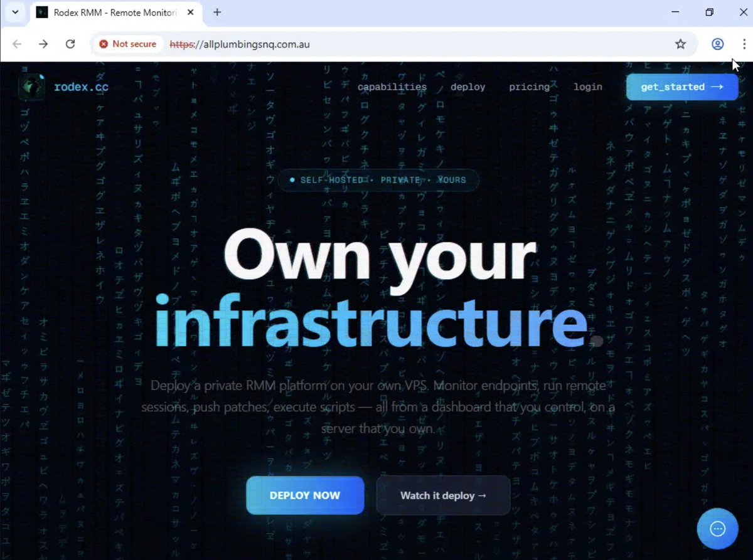Open the chat bubble widget
The width and height of the screenshot is (753, 560).
pyautogui.click(x=717, y=529)
